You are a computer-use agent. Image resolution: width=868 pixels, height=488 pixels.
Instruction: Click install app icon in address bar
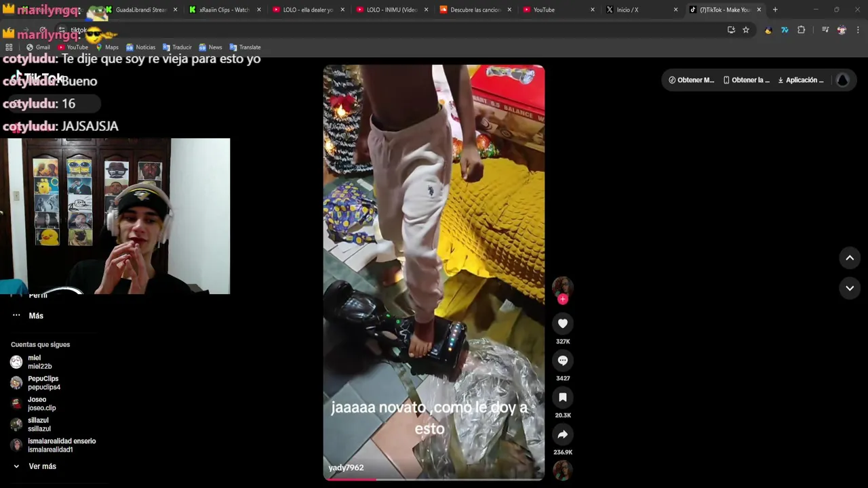[731, 30]
